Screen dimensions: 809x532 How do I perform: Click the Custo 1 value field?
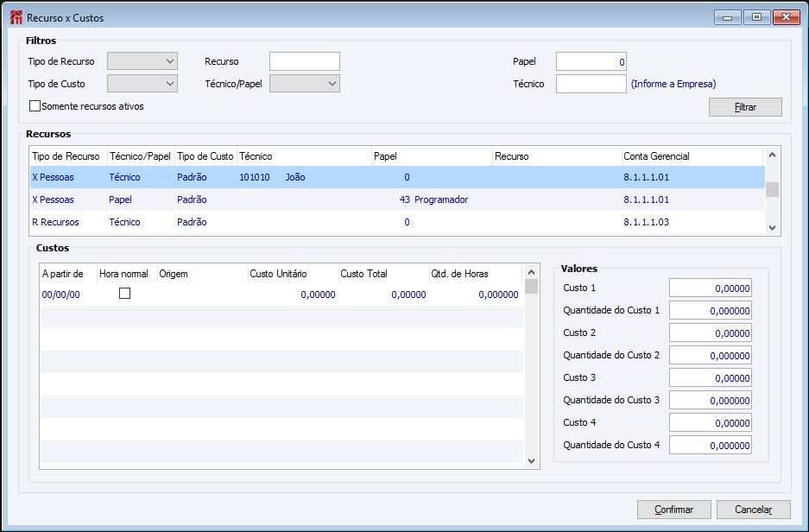(x=711, y=288)
